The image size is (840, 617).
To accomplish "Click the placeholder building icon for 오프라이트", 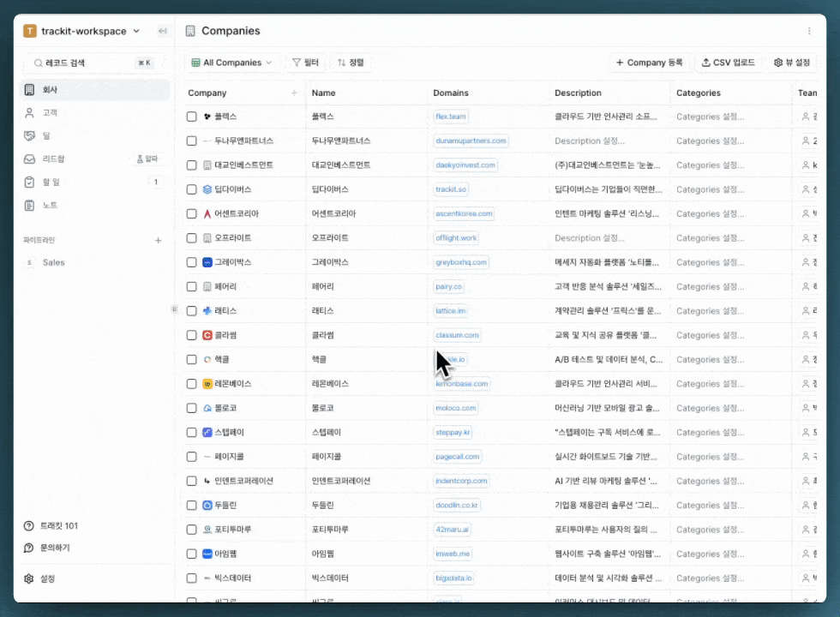I will pyautogui.click(x=207, y=238).
